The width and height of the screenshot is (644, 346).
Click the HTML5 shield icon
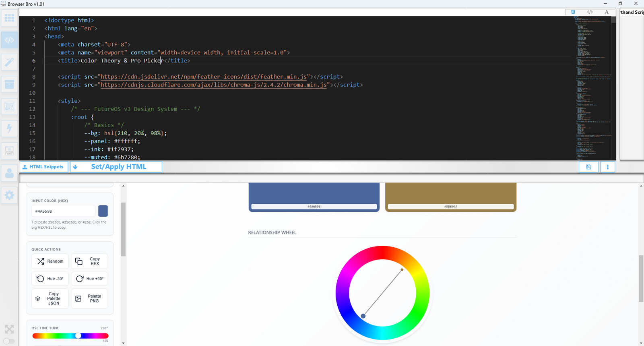(573, 12)
